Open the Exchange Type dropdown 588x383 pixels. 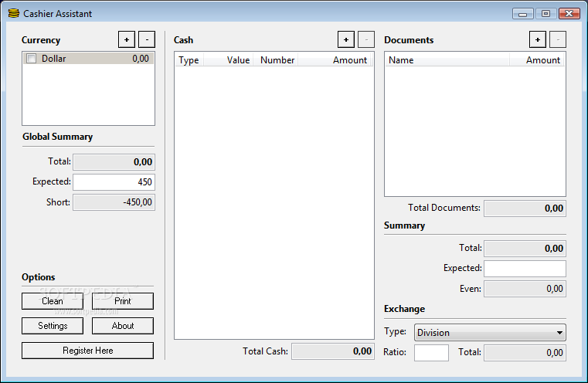490,332
